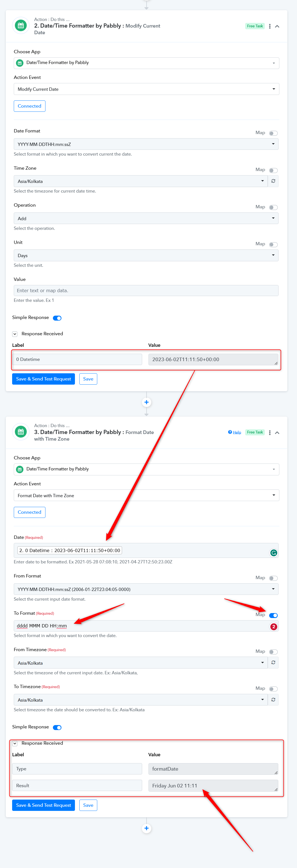Disable the Map switch for To Format

coord(274,615)
